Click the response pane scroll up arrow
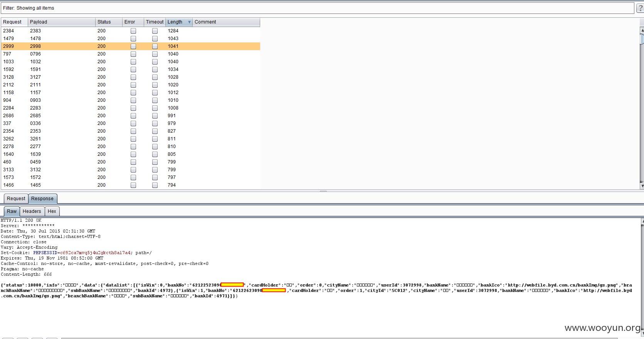 (x=642, y=221)
